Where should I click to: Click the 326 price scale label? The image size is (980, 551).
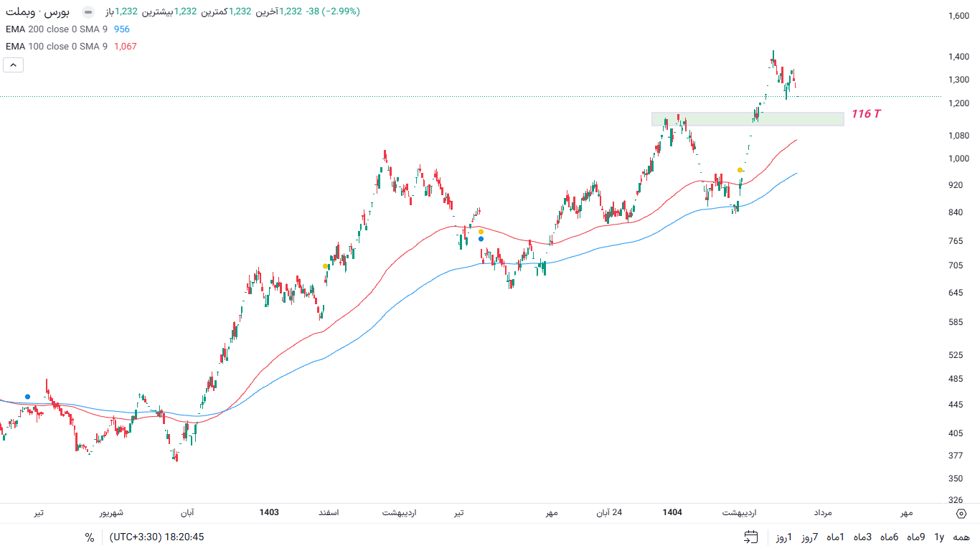click(x=955, y=500)
